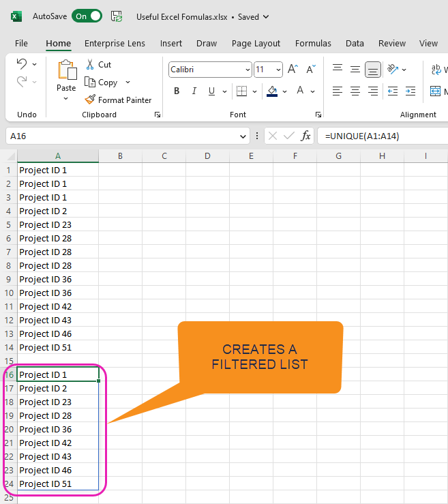Screen dimensions: 448x504
Task: Click the Increase Font Size icon
Action: pos(293,70)
